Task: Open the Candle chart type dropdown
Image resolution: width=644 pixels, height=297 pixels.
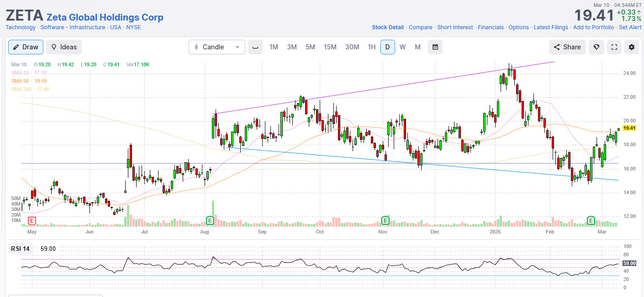Action: pos(217,47)
